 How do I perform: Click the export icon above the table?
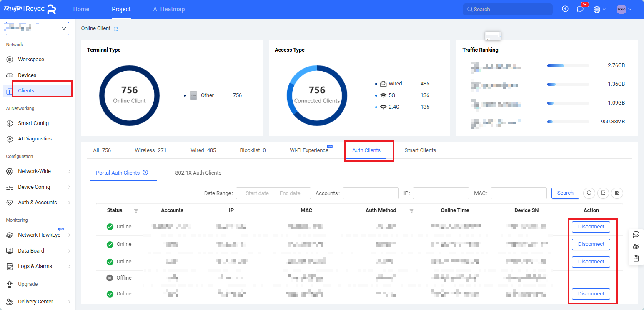(603, 193)
